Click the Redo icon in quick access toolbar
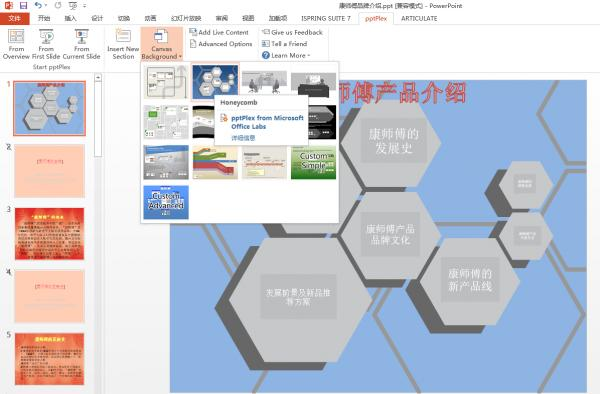600x394 pixels. point(58,5)
